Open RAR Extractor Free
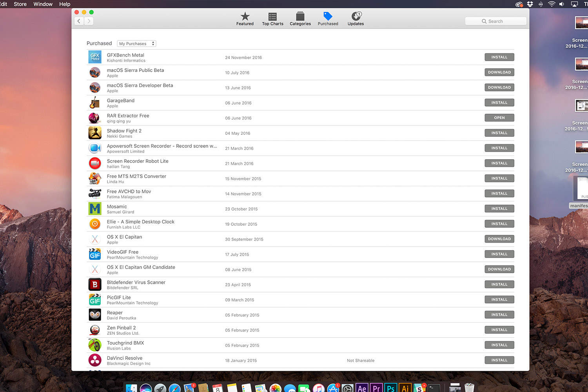The image size is (588, 392). tap(499, 118)
